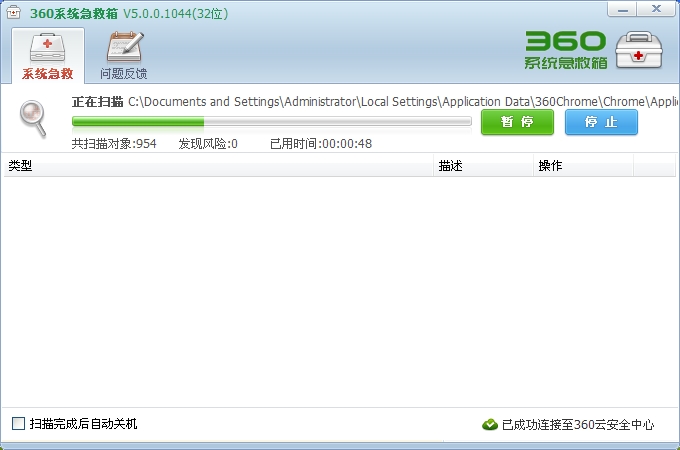The width and height of the screenshot is (680, 450).
Task: Open the 系统急救 tab
Action: coord(48,56)
